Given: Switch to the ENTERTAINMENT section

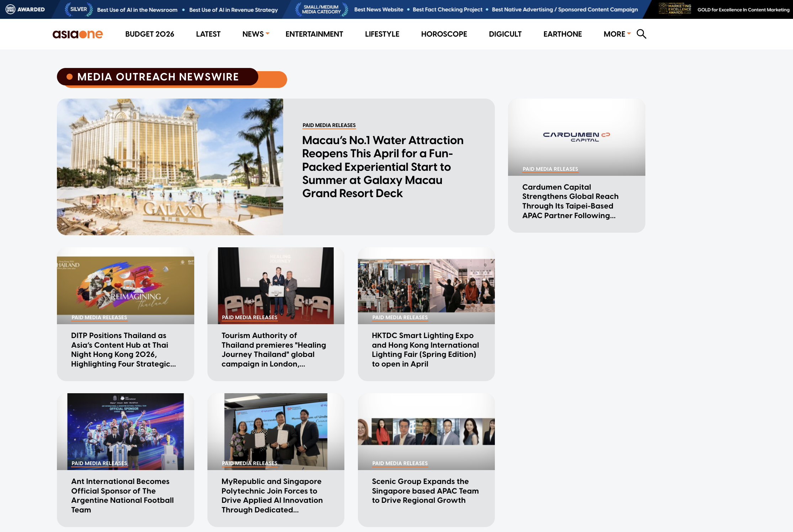Looking at the screenshot, I should [314, 34].
